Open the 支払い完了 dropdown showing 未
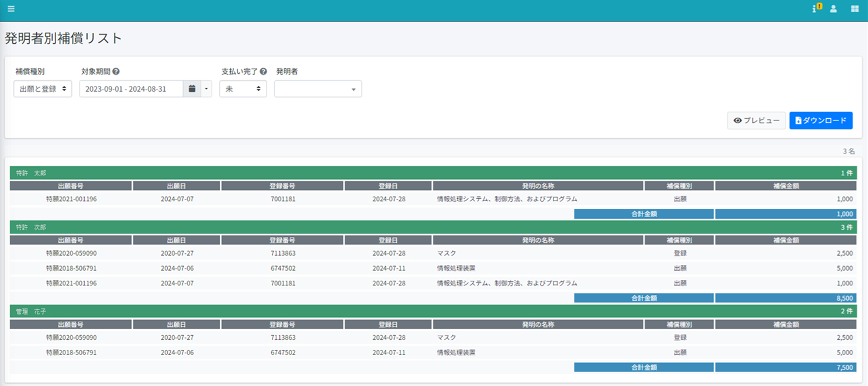 [243, 89]
